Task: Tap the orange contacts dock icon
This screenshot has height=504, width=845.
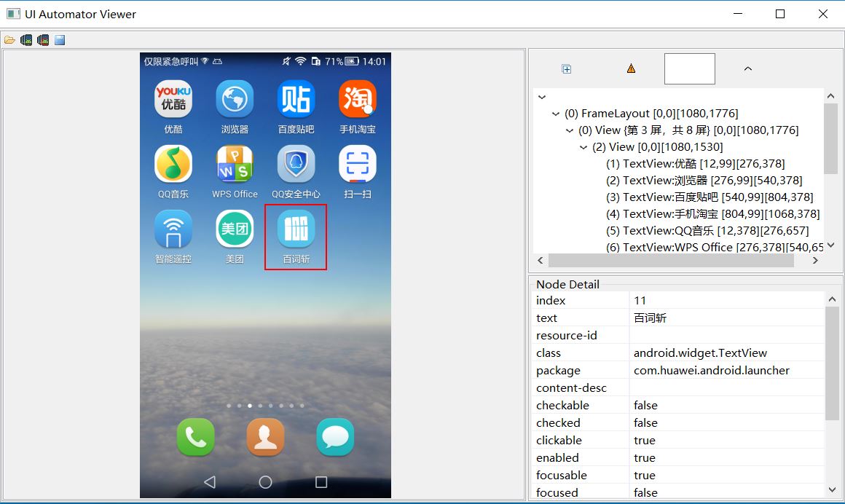Action: tap(265, 437)
